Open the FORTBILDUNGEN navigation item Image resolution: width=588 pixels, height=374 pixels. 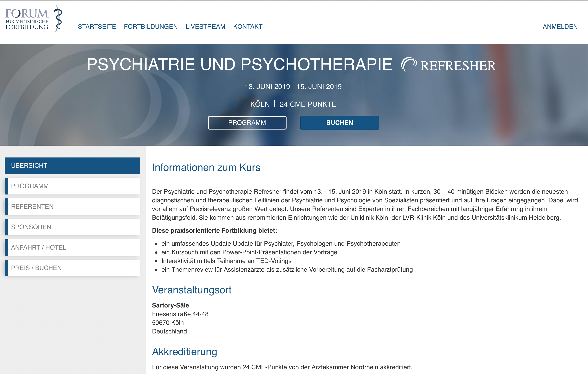click(151, 27)
